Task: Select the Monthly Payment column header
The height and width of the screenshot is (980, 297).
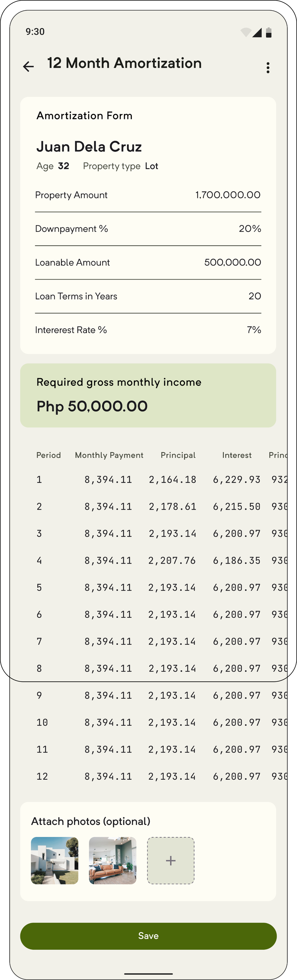Action: [109, 455]
